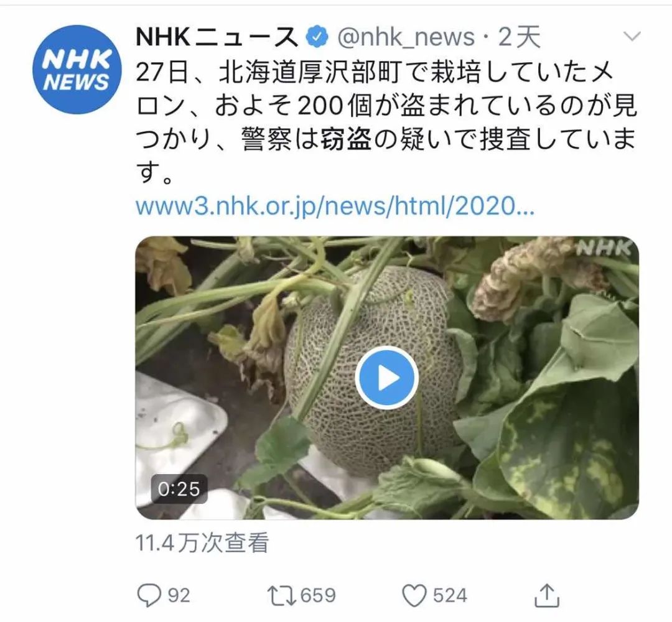This screenshot has width=672, height=622.
Task: Like the tweet with heart icon
Action: 414,595
